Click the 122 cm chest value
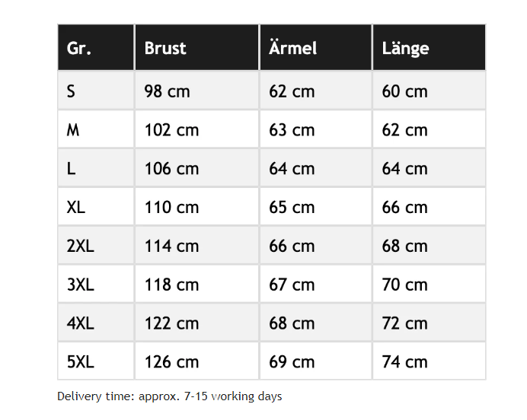Image resolution: width=527 pixels, height=420 pixels. [171, 323]
